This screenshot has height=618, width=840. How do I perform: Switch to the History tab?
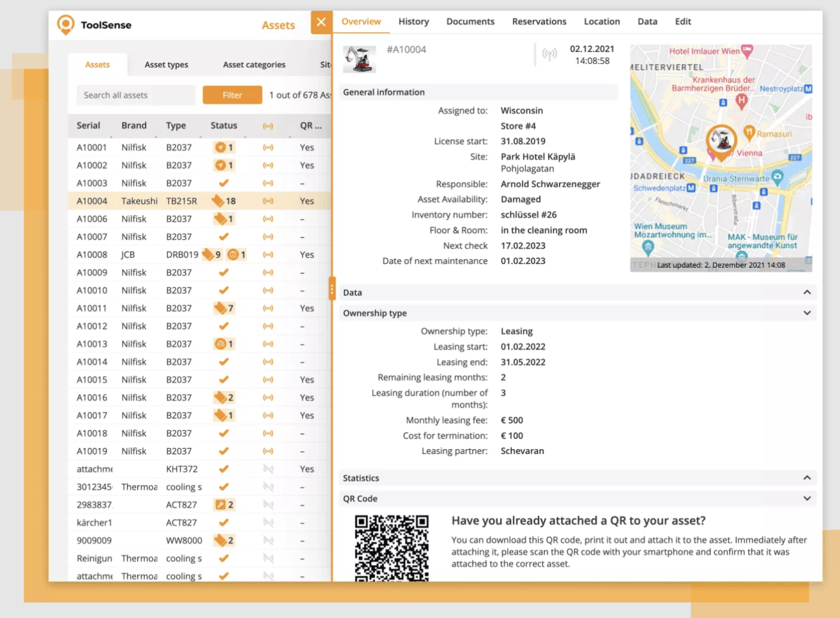pyautogui.click(x=413, y=22)
